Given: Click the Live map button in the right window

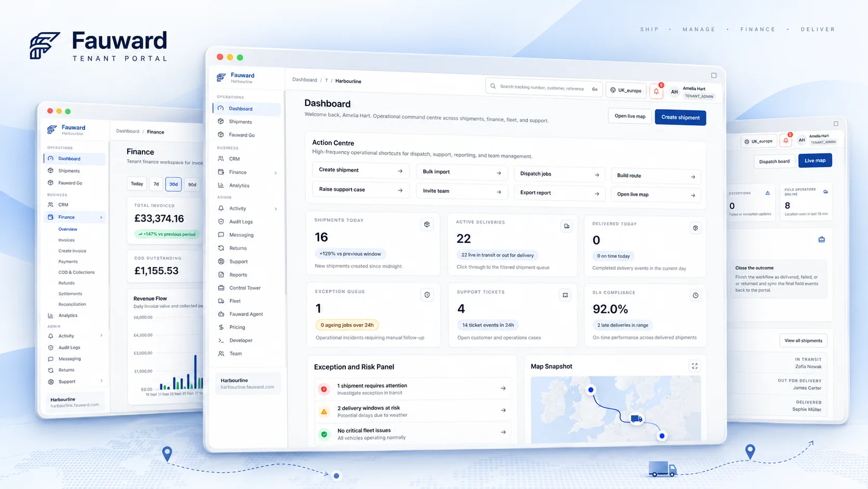Looking at the screenshot, I should 815,161.
